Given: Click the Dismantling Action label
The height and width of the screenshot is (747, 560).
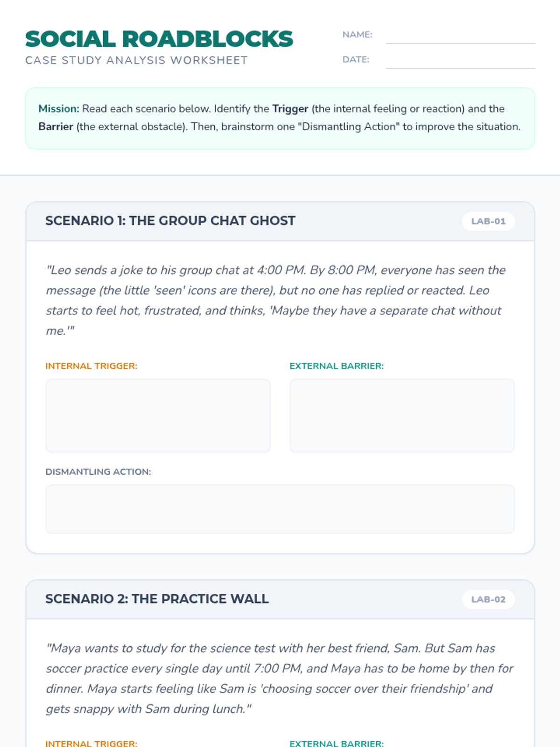Looking at the screenshot, I should 98,472.
